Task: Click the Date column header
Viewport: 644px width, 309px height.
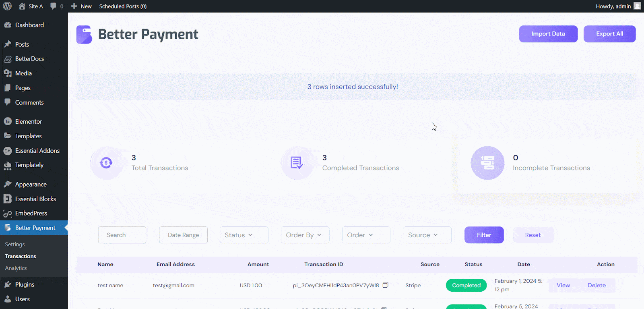Action: (x=524, y=264)
